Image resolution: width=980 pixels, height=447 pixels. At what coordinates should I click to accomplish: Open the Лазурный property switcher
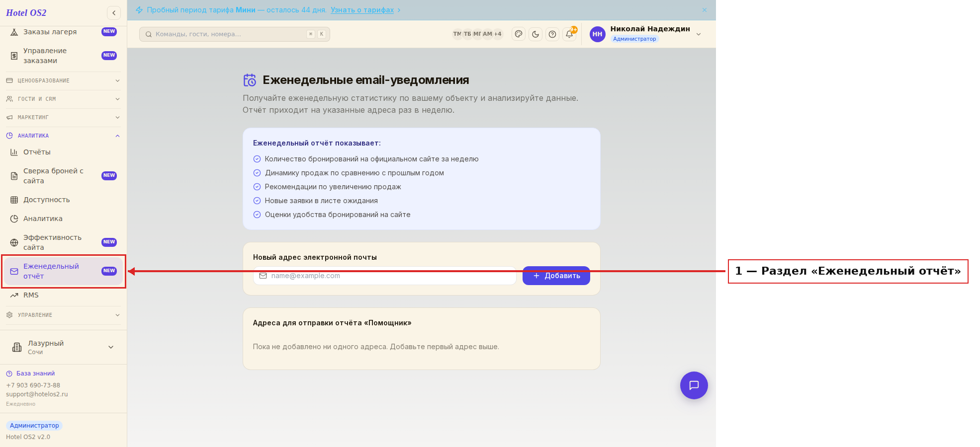(63, 347)
